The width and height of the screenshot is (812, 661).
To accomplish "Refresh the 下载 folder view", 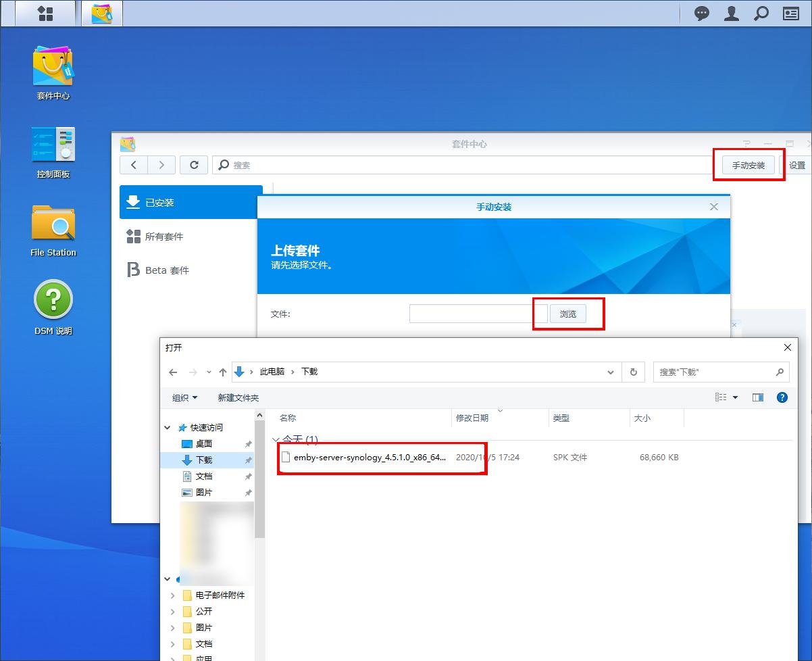I will [x=633, y=372].
